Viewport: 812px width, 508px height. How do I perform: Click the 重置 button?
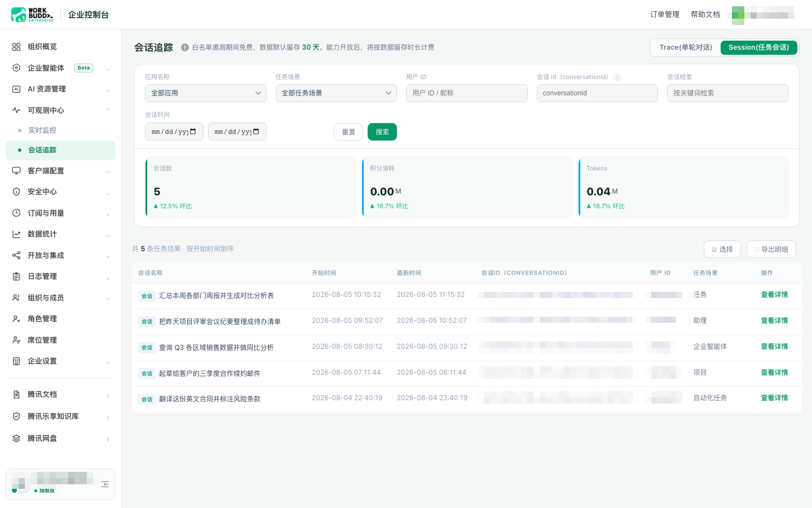click(x=348, y=132)
